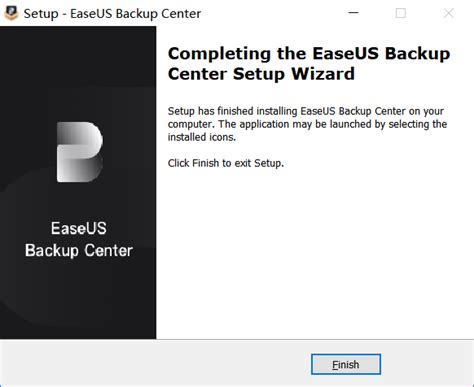Screen dimensions: 474x387
Task: Click the blank white area below the instructions
Action: pos(315,253)
